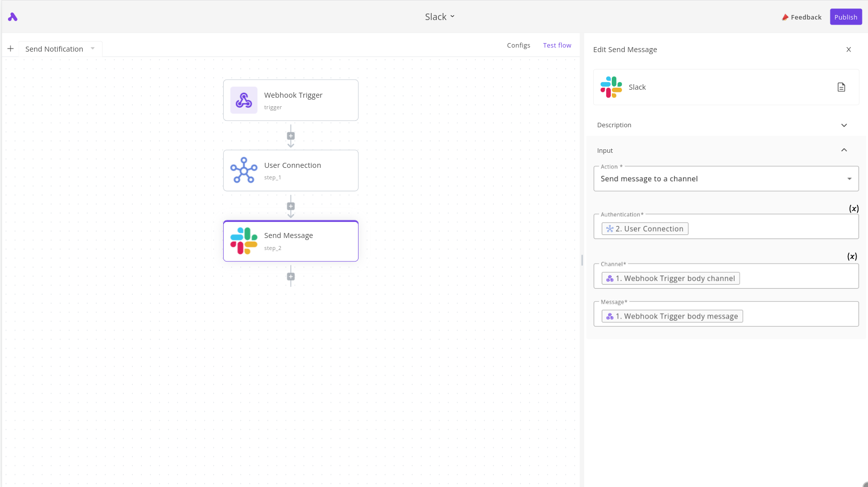Open the Configs menu

[518, 45]
